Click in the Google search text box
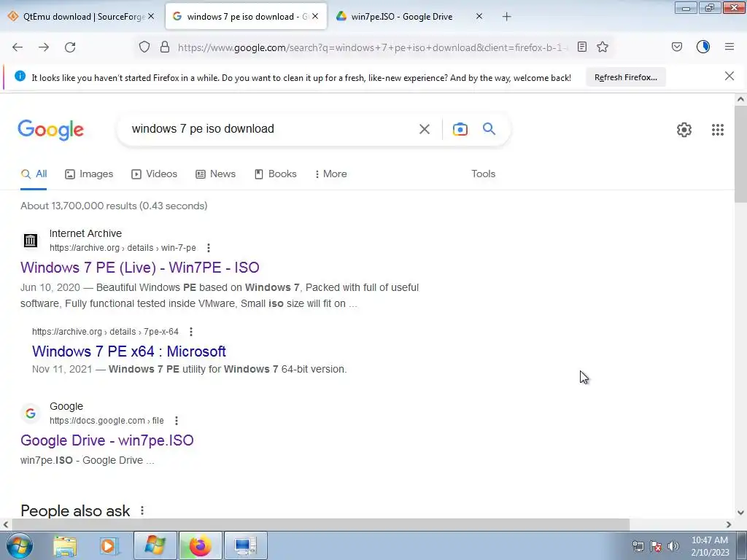Image resolution: width=747 pixels, height=560 pixels. (270, 128)
